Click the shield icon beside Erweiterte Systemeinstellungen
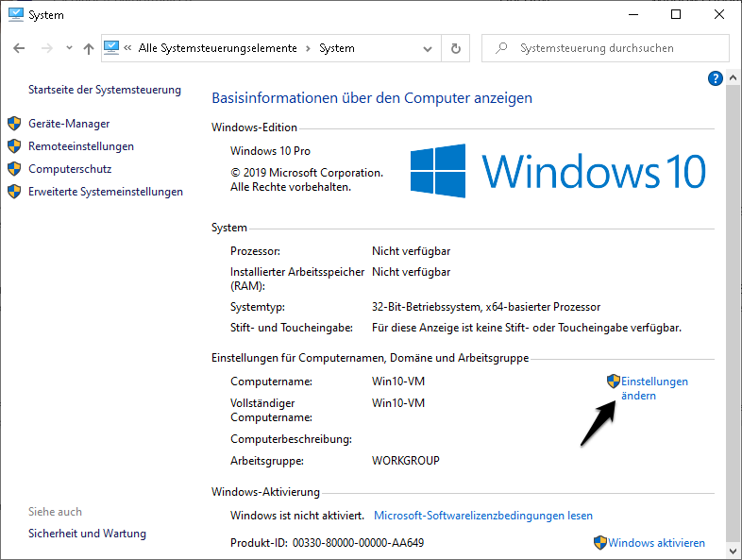 pyautogui.click(x=14, y=192)
